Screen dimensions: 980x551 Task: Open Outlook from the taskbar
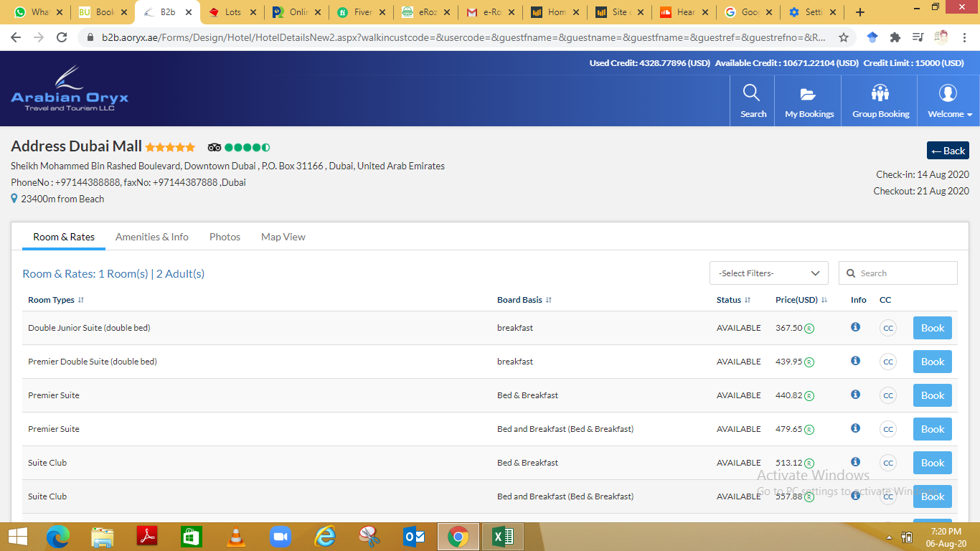coord(414,537)
